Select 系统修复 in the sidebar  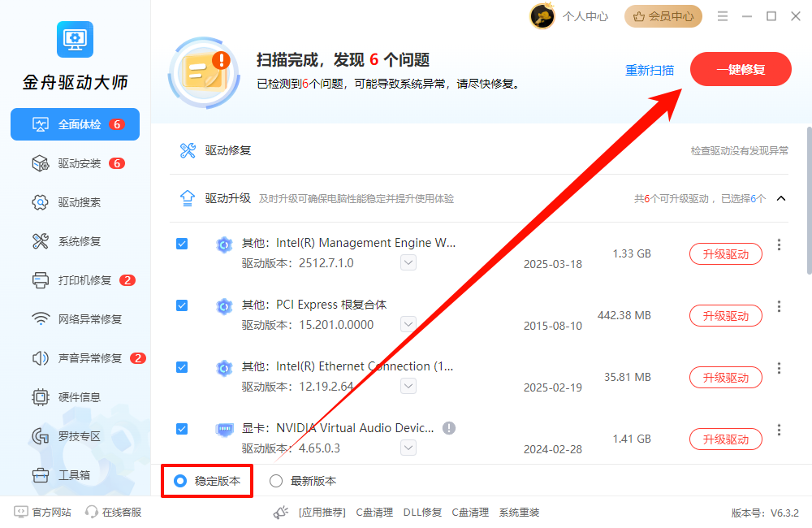pyautogui.click(x=75, y=241)
